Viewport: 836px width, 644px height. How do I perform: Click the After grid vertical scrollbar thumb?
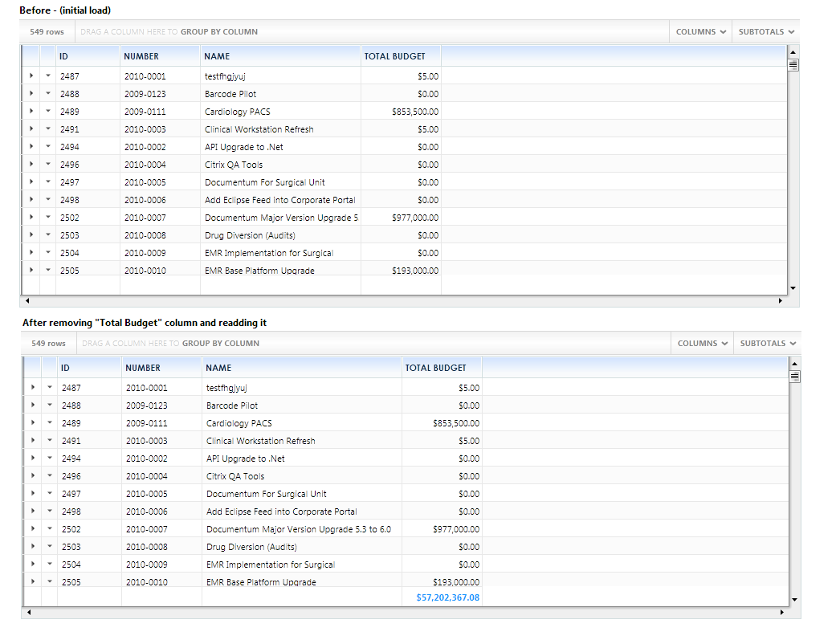pos(795,376)
